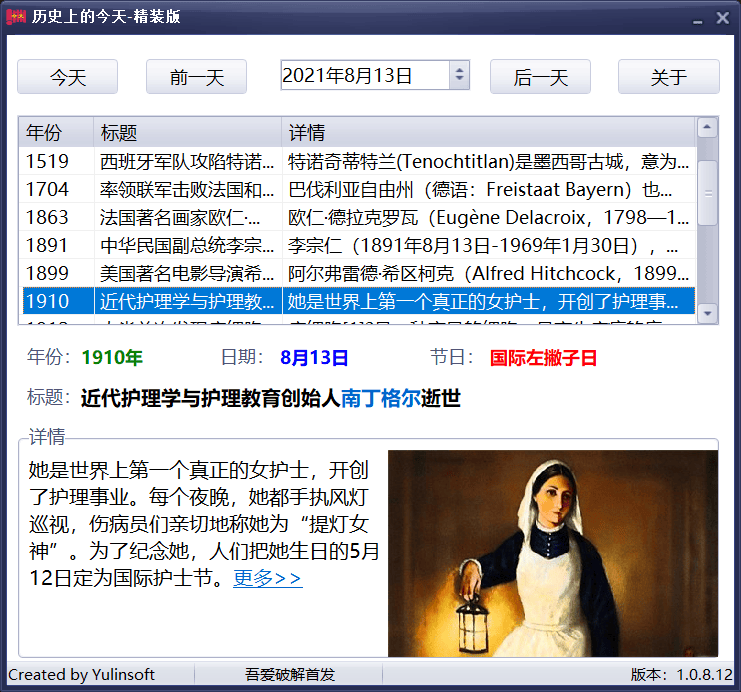The width and height of the screenshot is (741, 692).
Task: Close the window with X button
Action: [721, 17]
